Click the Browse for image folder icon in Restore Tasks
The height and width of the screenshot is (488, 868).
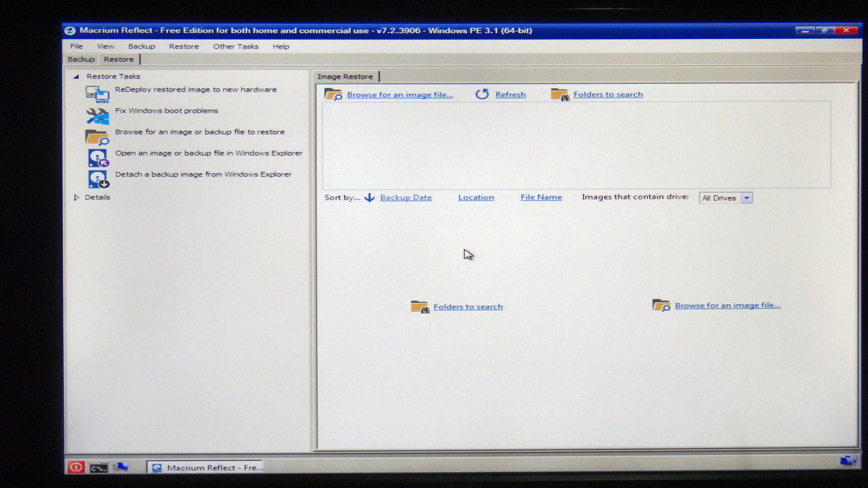click(97, 137)
